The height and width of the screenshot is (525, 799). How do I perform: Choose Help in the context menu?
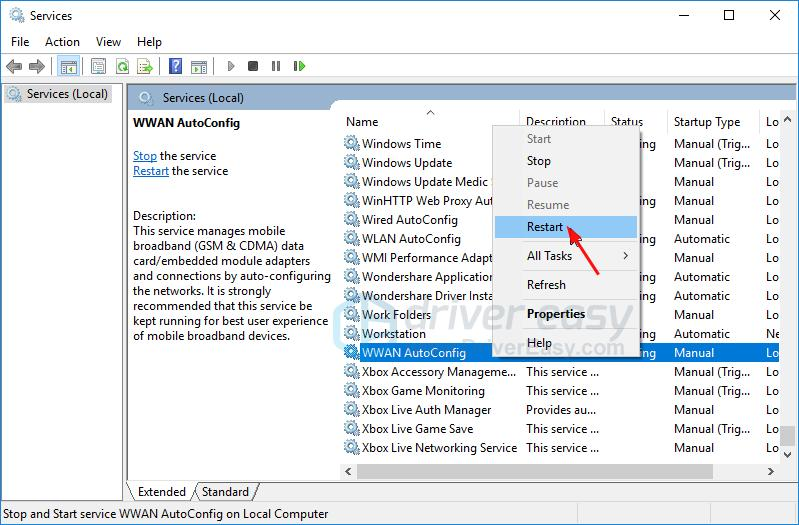[566, 343]
